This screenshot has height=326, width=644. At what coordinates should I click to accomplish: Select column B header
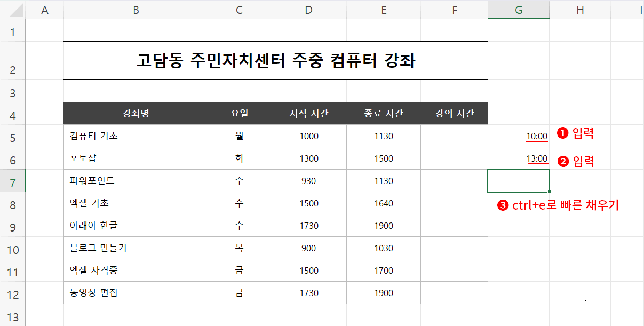click(136, 10)
